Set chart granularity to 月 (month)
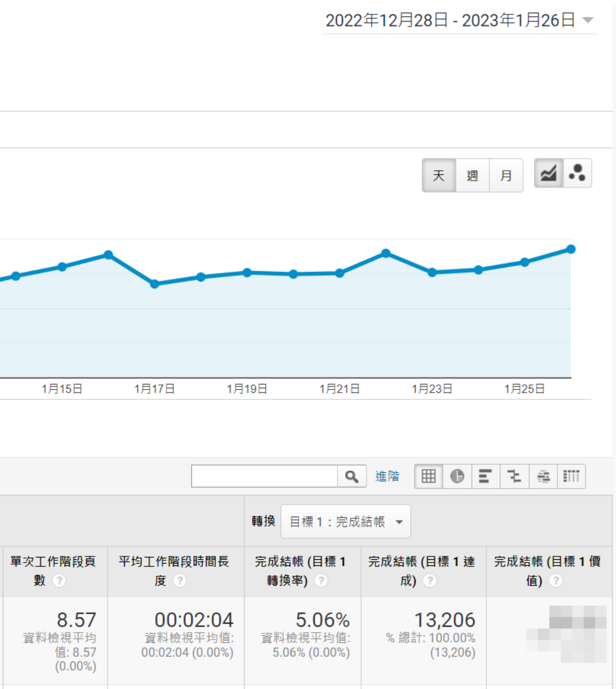 point(506,176)
